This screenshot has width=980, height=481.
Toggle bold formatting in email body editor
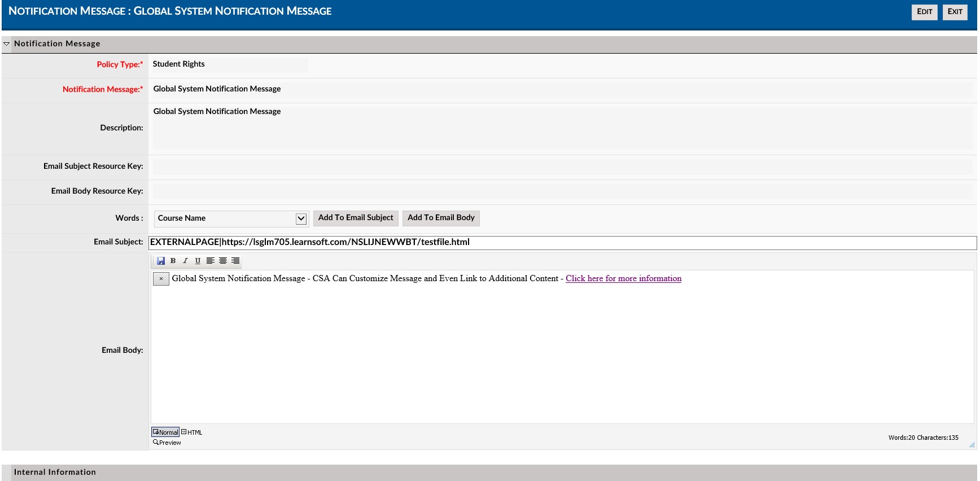coord(173,261)
